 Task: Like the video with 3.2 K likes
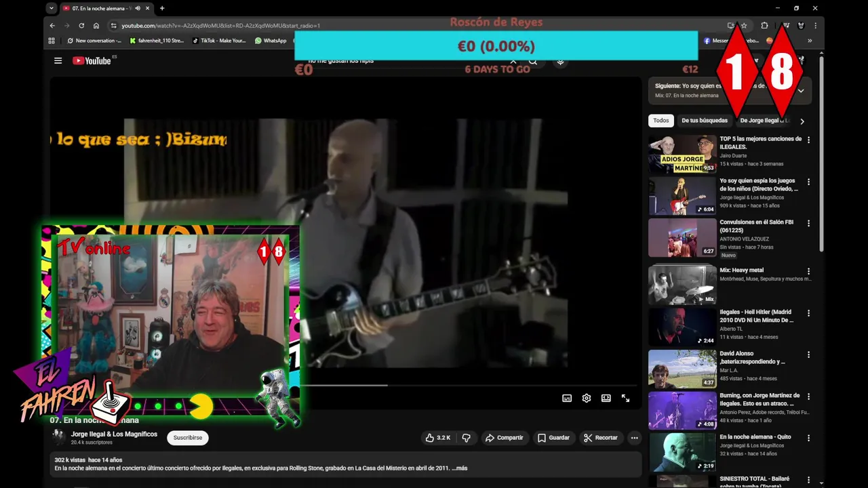[x=437, y=438]
